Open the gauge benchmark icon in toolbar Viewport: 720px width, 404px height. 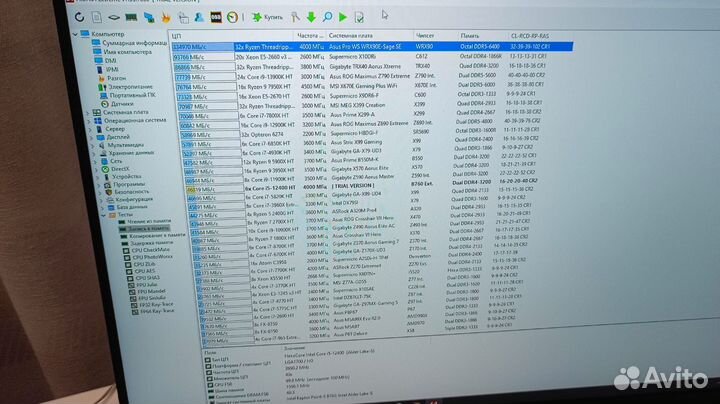click(x=233, y=18)
